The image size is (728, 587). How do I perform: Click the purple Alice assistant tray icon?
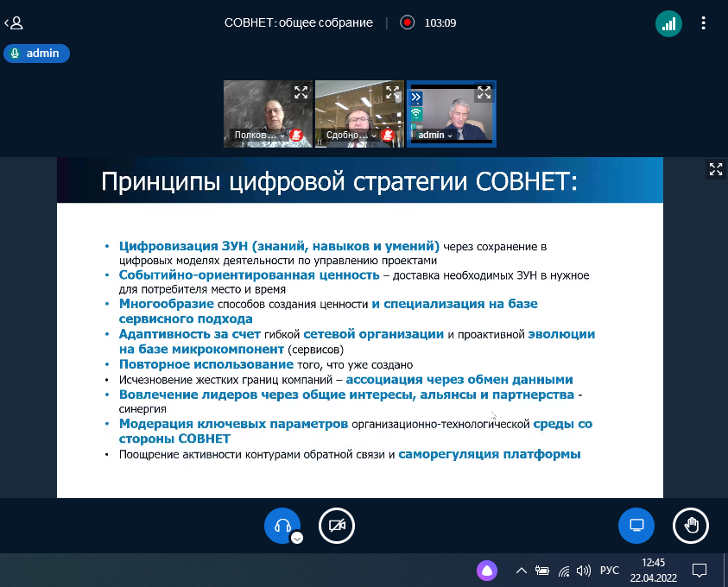pos(487,571)
